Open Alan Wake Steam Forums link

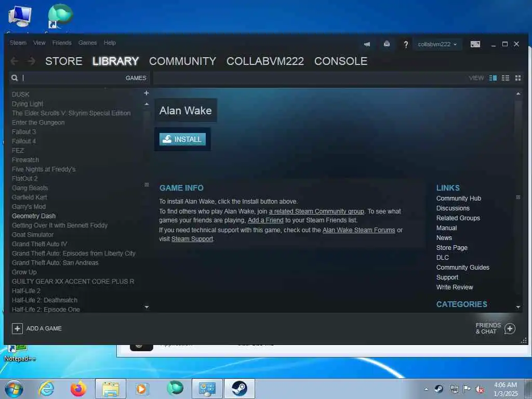[358, 230]
